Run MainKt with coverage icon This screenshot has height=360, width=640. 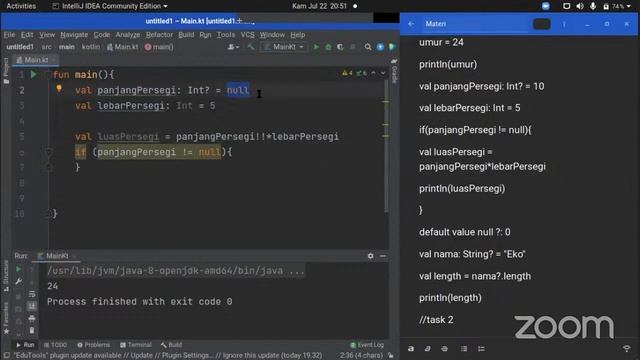(340, 47)
